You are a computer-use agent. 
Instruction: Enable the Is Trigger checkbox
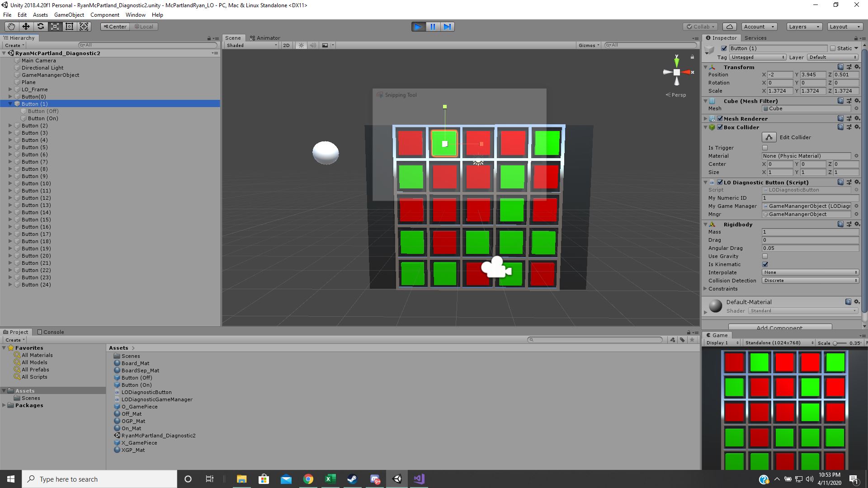click(x=765, y=148)
